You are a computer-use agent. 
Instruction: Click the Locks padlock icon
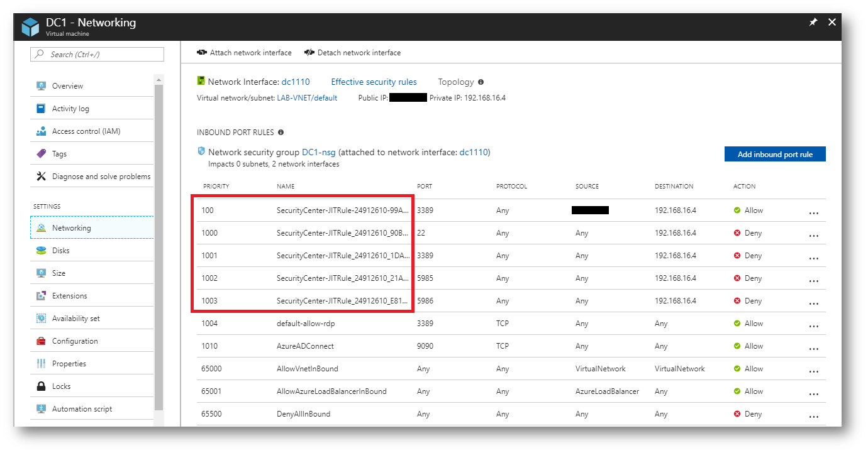click(x=41, y=386)
